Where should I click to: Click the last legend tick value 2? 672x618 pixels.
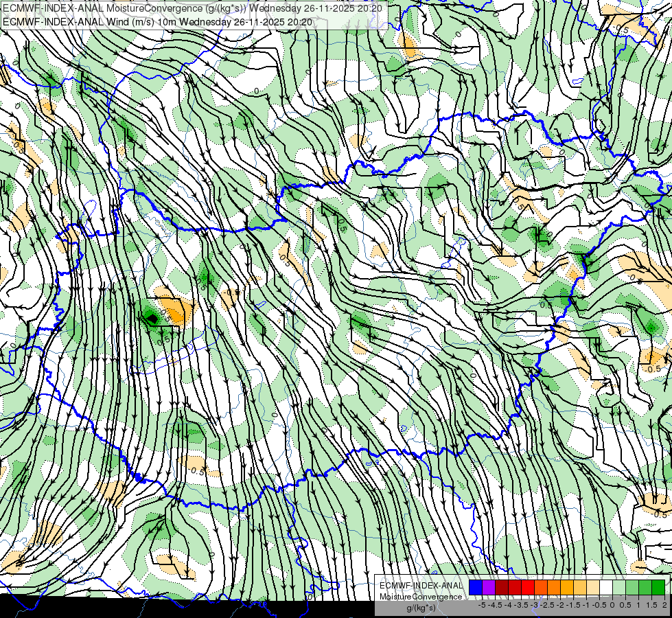(x=664, y=605)
